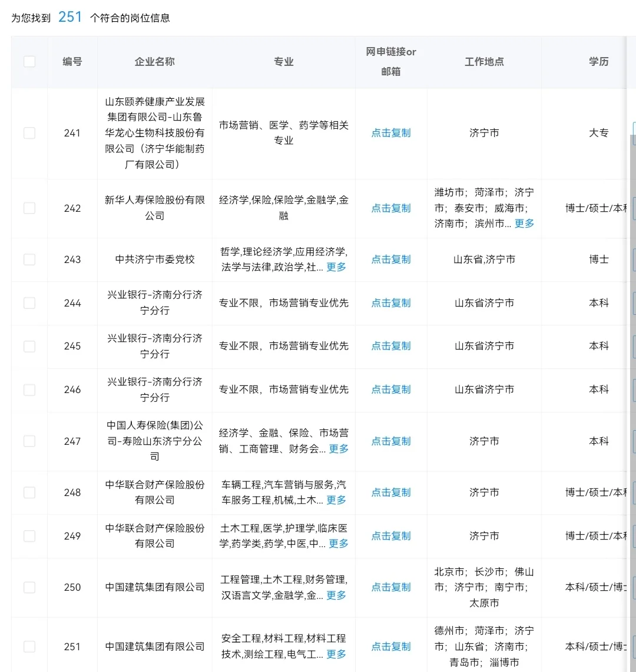Copy the link for 中华联合财产保险 row 248
Image resolution: width=636 pixels, height=672 pixels.
pos(390,493)
